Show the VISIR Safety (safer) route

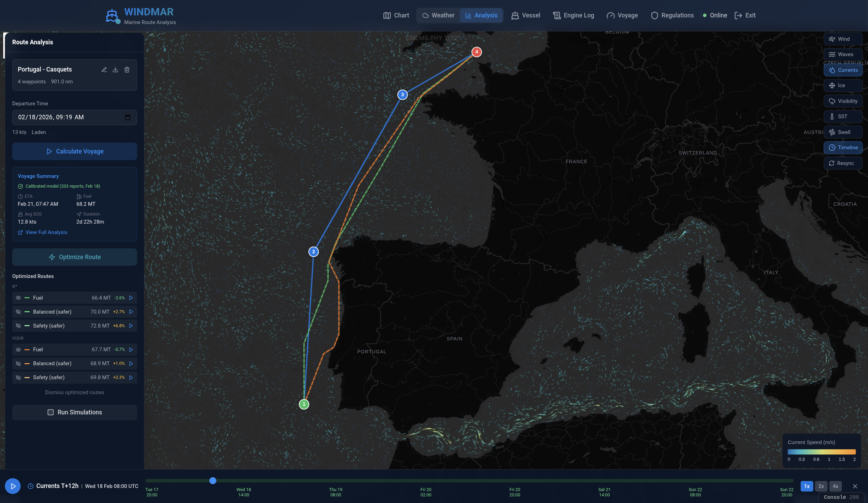pos(18,377)
